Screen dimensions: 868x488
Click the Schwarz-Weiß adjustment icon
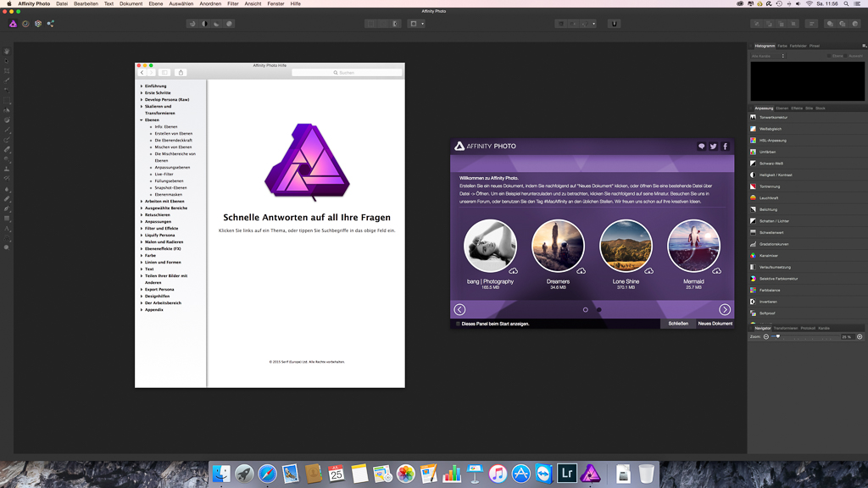753,164
